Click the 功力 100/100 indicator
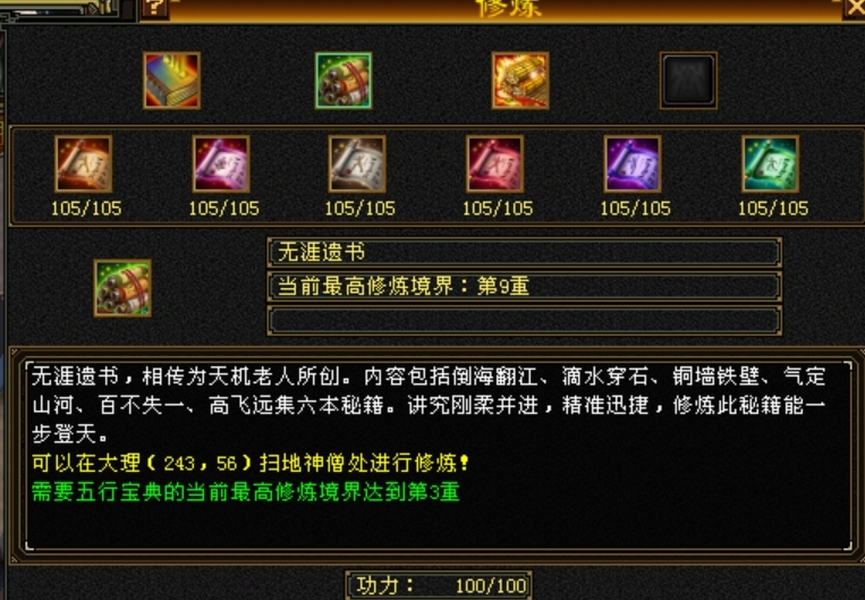The image size is (865, 600). click(x=439, y=586)
